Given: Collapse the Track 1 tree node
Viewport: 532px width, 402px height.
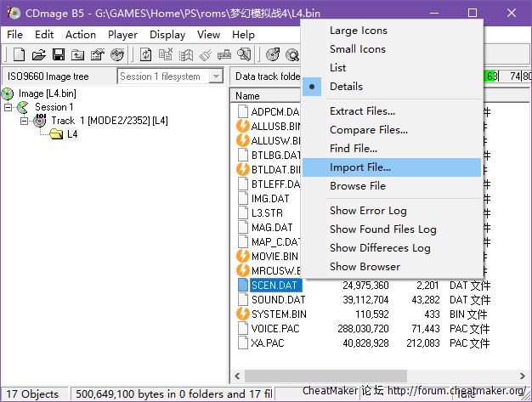Looking at the screenshot, I should point(24,121).
